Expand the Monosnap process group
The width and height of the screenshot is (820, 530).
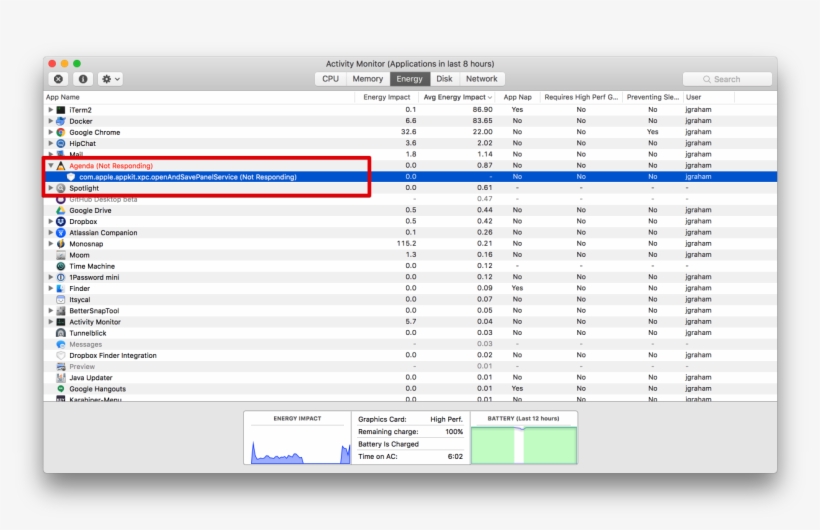point(51,244)
